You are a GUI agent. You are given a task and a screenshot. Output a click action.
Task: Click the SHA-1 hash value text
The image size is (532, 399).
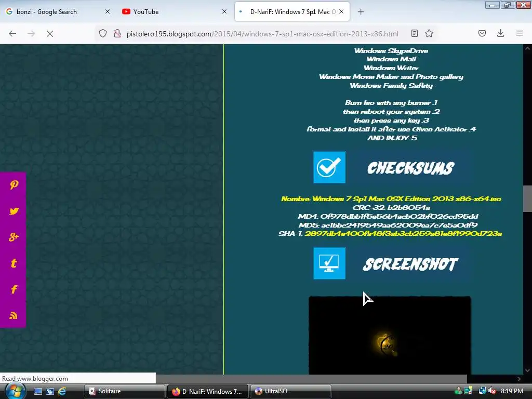(x=403, y=234)
